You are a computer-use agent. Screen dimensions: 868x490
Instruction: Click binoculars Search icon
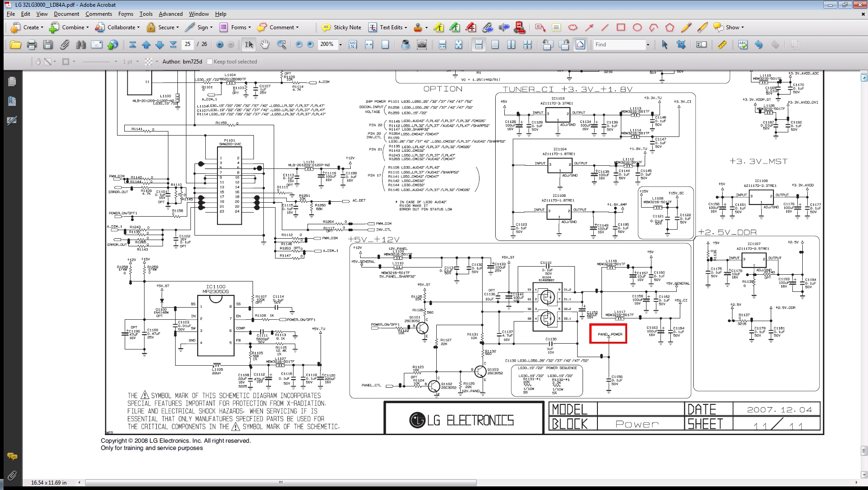[x=81, y=45]
